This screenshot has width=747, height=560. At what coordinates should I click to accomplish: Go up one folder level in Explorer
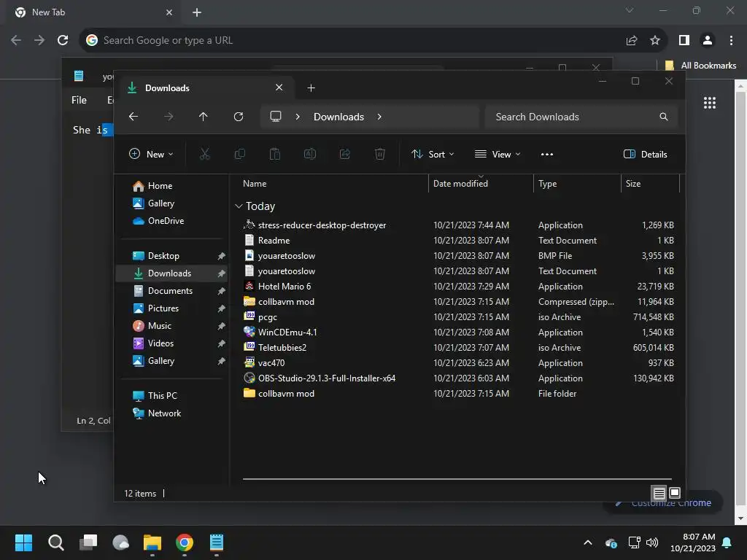[204, 117]
